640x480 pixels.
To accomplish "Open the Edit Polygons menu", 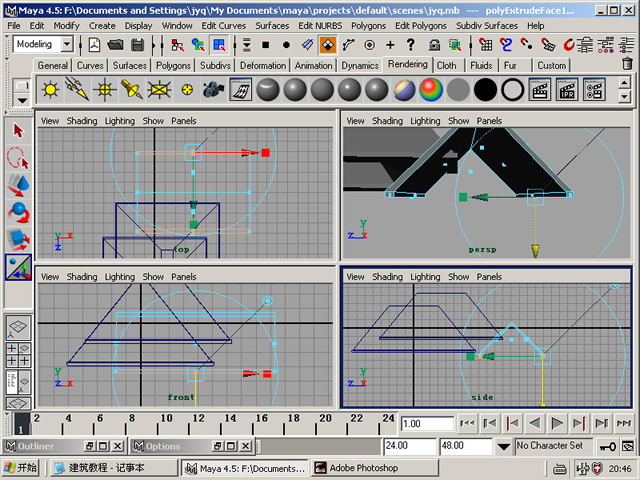I will pyautogui.click(x=420, y=26).
